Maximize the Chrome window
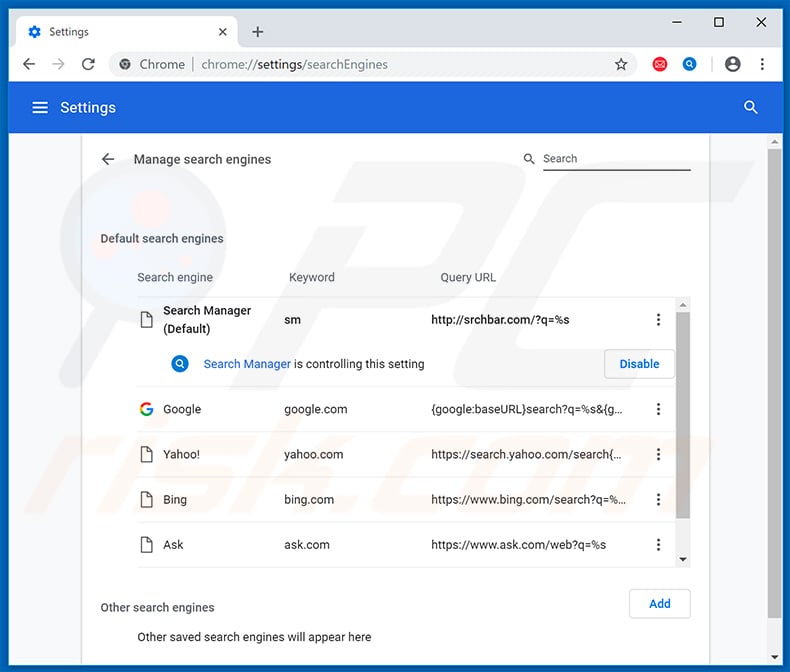 pos(719,22)
